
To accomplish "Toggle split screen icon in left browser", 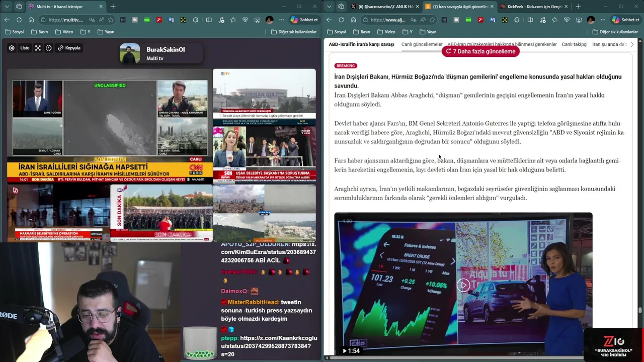I will pos(209,20).
